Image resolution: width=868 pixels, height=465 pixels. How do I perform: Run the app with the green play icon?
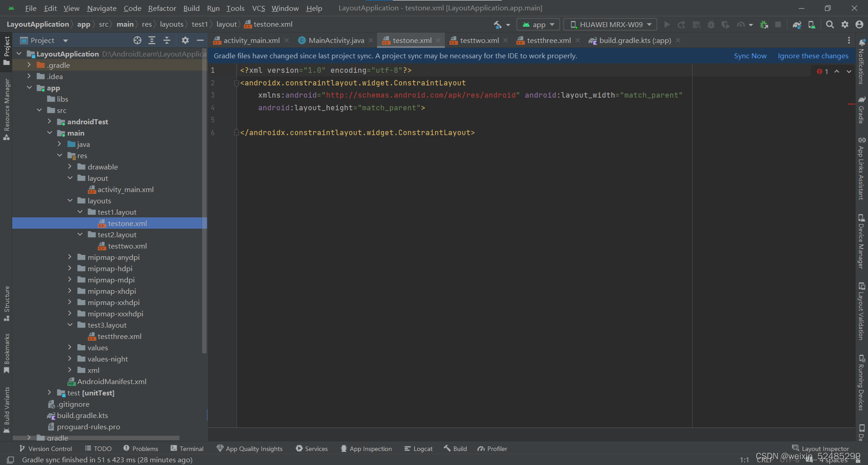(x=667, y=24)
